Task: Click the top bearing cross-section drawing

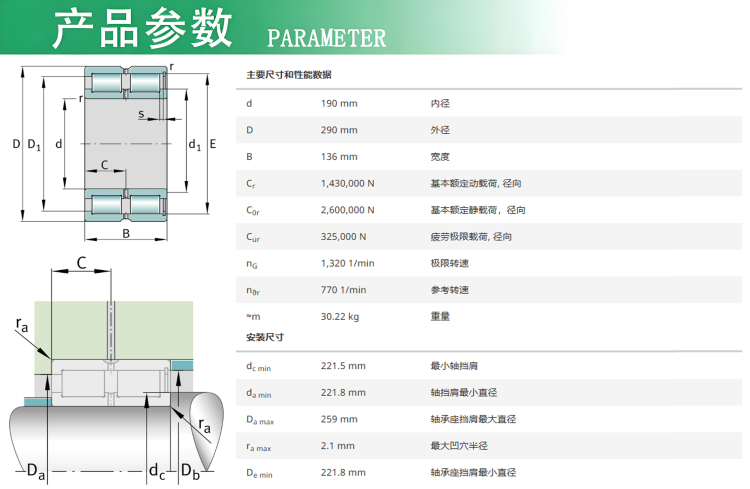Action: tap(114, 152)
